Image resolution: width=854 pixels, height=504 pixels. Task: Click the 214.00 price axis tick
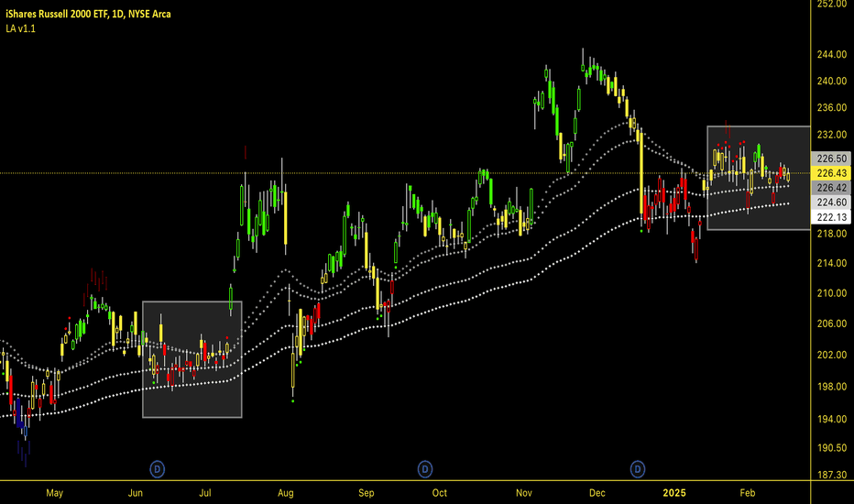click(832, 263)
